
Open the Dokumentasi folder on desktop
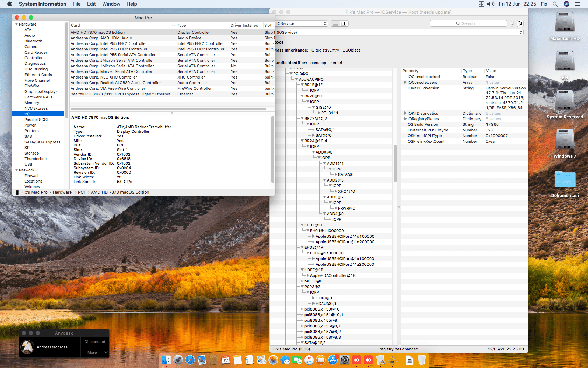565,179
